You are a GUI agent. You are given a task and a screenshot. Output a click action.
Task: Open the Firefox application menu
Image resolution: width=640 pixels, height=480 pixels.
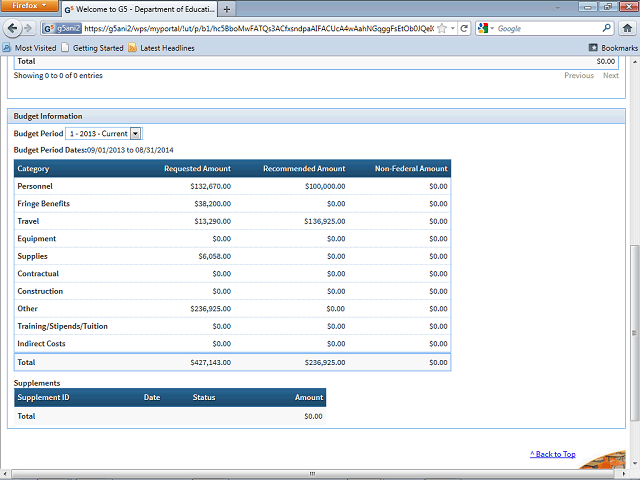pos(29,6)
